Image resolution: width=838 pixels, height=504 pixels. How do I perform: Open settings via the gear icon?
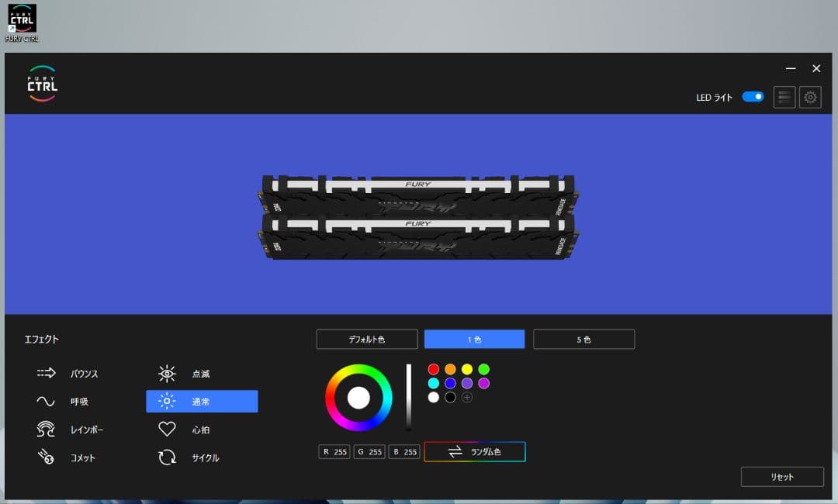[810, 97]
